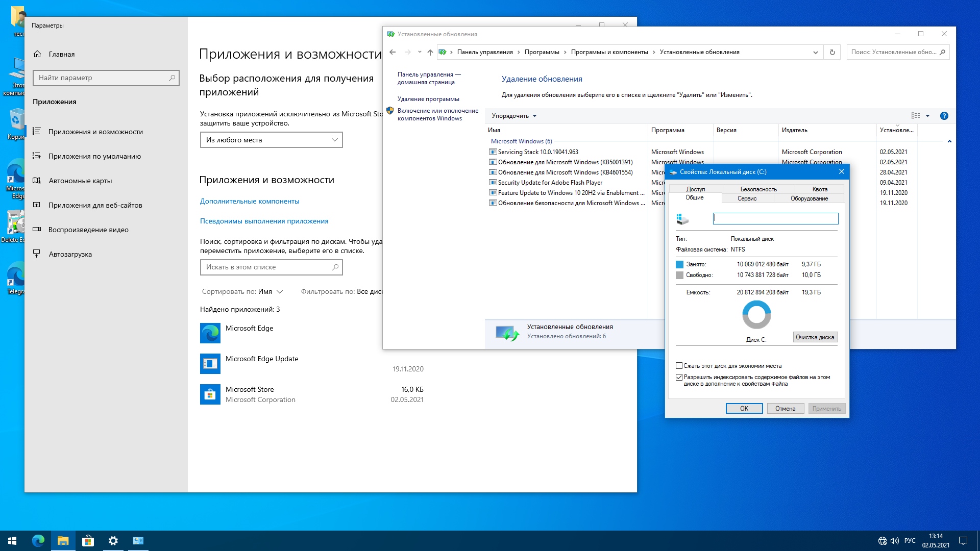
Task: Open Сортировать по Имя dropdown
Action: [242, 291]
